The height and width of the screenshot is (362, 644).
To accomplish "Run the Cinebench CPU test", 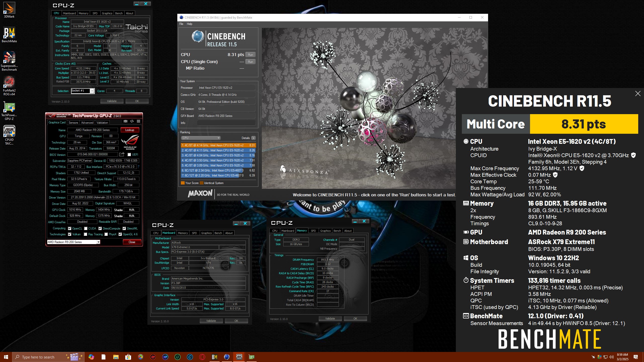I will click(250, 55).
